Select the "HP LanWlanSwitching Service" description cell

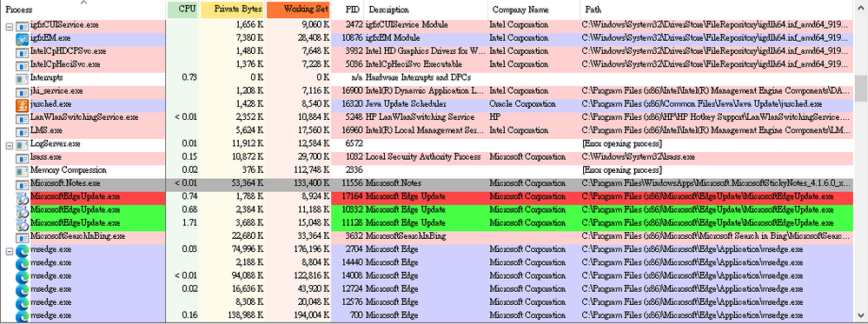point(421,117)
